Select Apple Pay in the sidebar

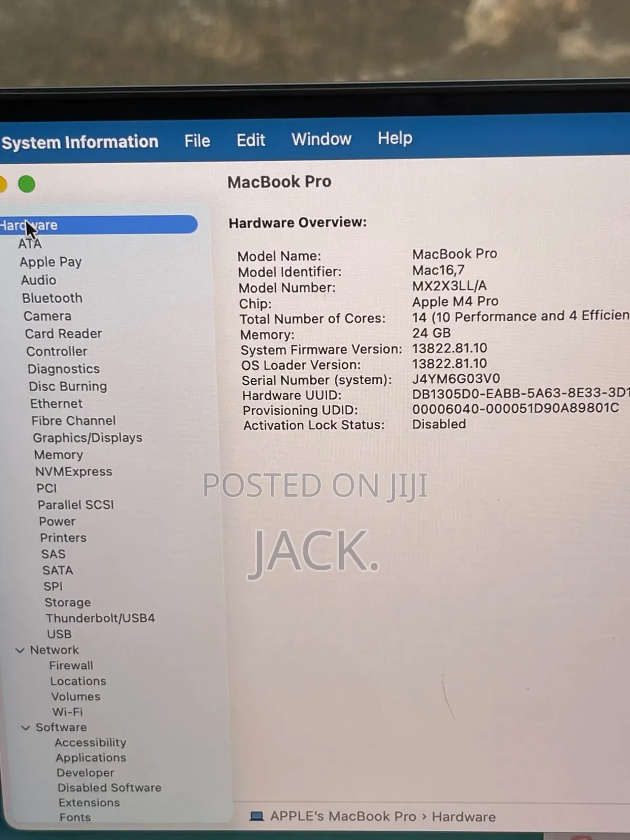[51, 262]
